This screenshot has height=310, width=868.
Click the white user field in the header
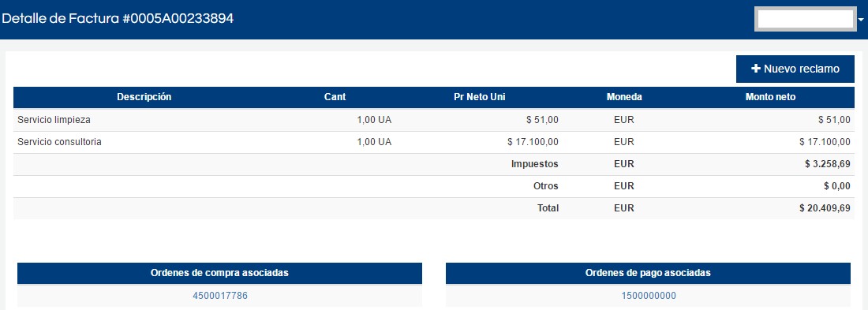coord(806,20)
